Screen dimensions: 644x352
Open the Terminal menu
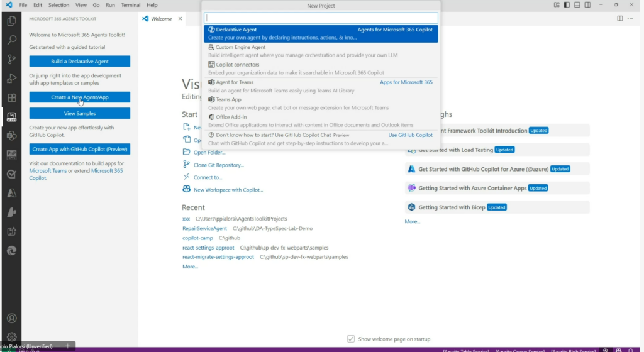(131, 5)
